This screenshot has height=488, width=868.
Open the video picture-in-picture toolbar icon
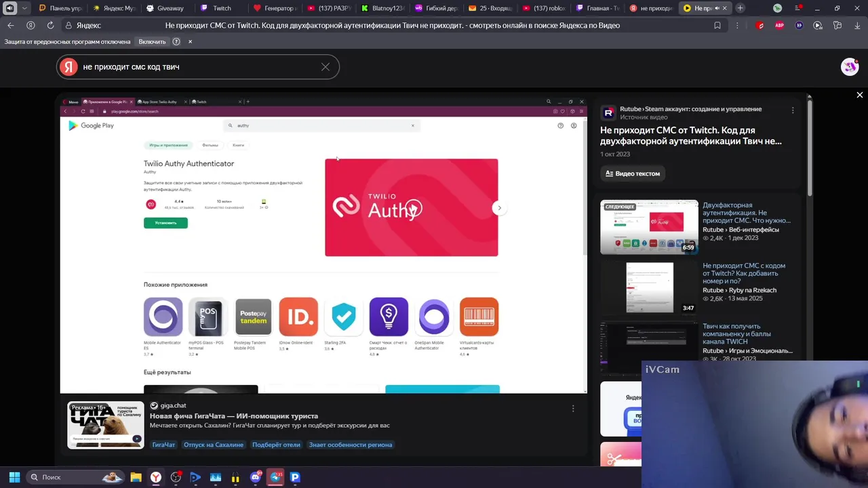pyautogui.click(x=818, y=25)
